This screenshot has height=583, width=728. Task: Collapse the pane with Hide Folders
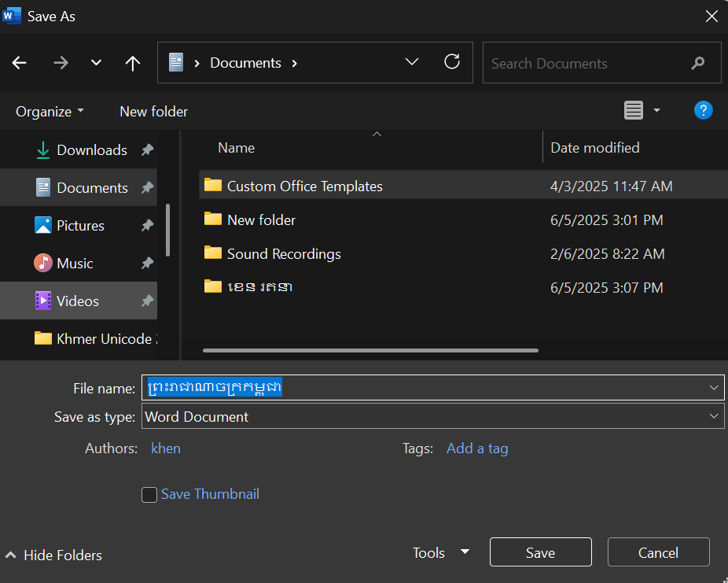coord(53,555)
